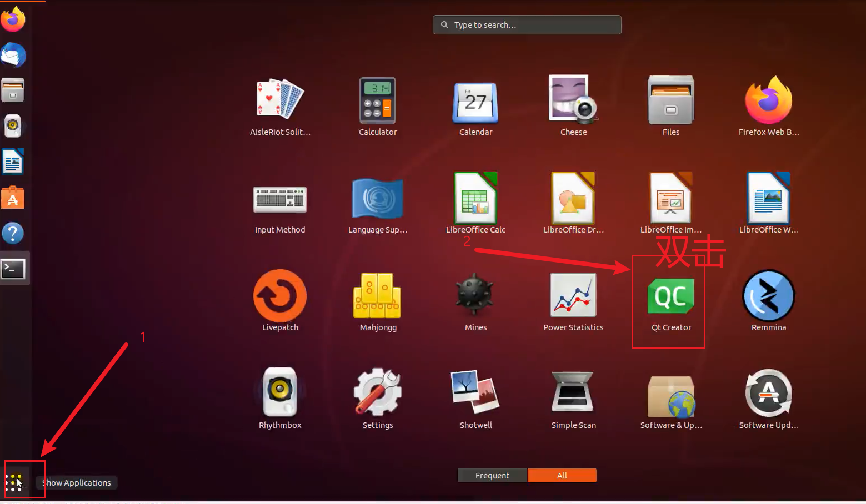
Task: Focus the Type to search field
Action: pos(527,25)
